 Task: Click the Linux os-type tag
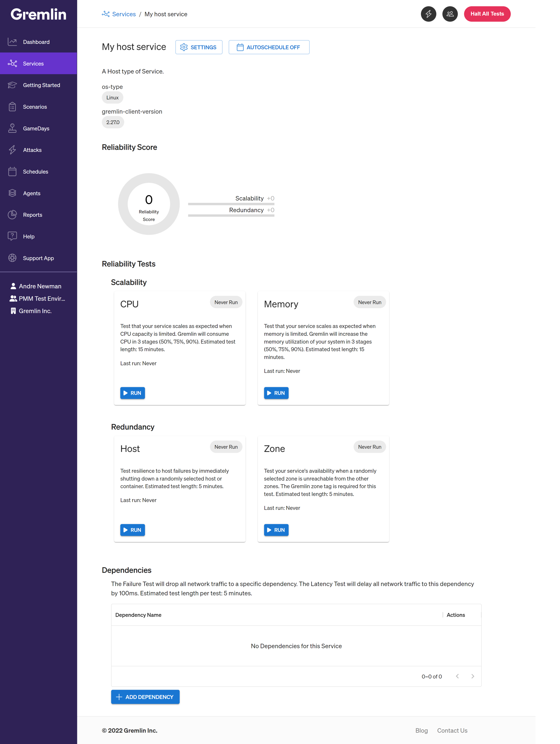[x=112, y=98]
